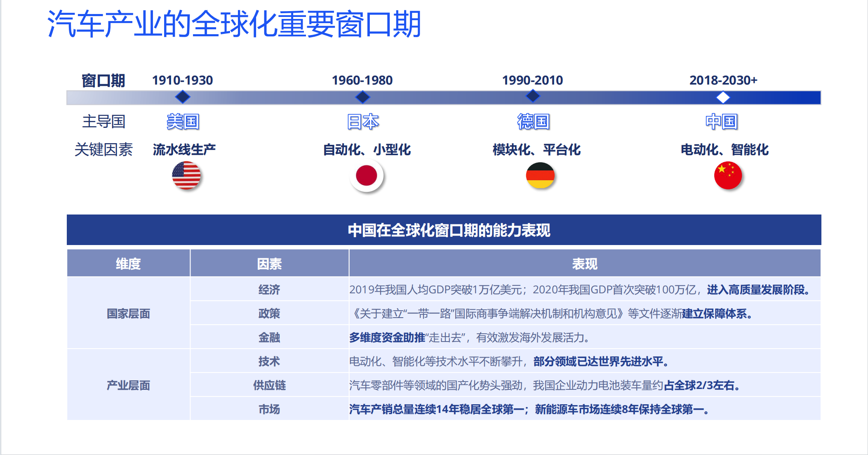The image size is (868, 455).
Task: Select the 1960-1980 diamond timeline marker
Action: 362,97
